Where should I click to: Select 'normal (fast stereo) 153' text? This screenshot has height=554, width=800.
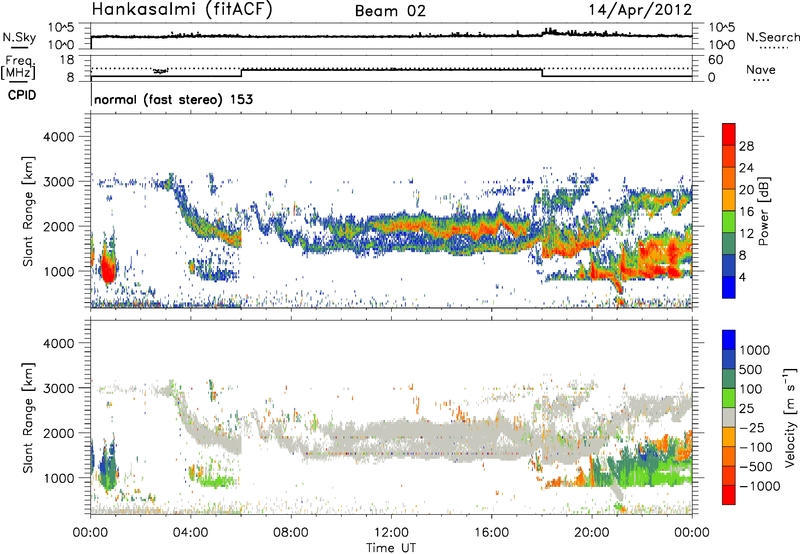(x=173, y=99)
